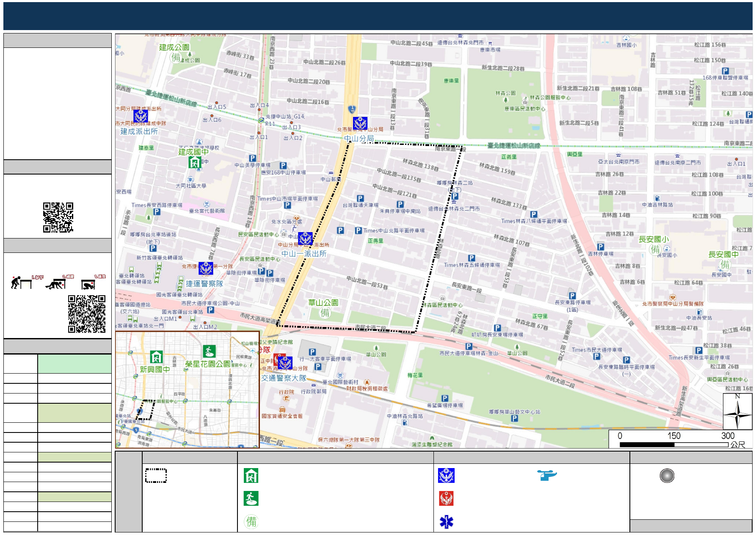Click the police badge icon above 交通警察大隊

pyautogui.click(x=285, y=363)
